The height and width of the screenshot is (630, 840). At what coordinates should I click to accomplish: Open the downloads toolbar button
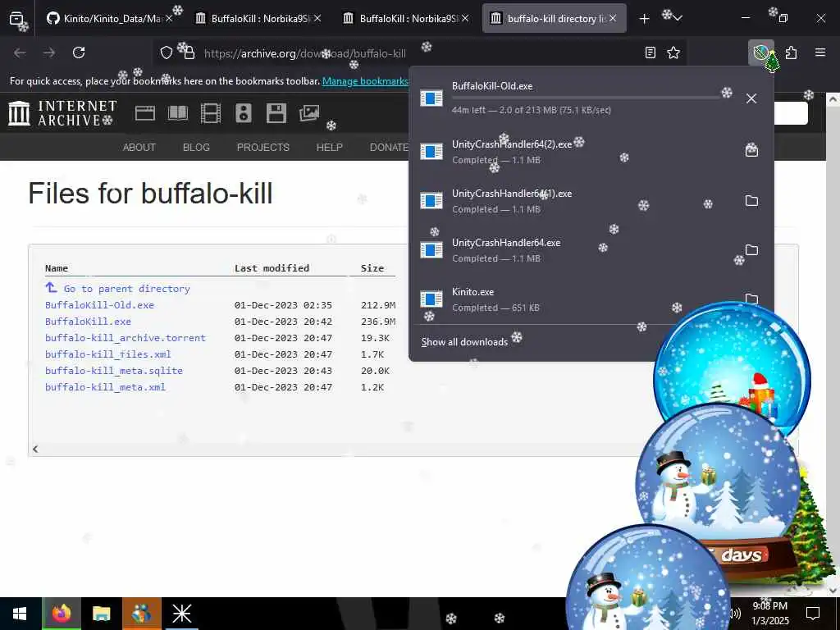(x=761, y=52)
